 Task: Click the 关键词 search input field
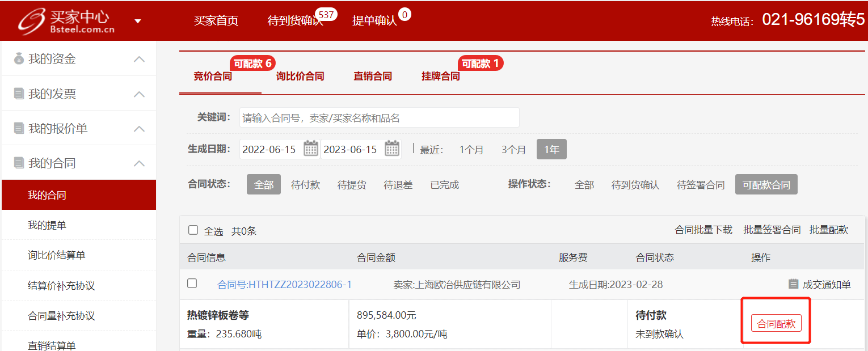[x=379, y=118]
